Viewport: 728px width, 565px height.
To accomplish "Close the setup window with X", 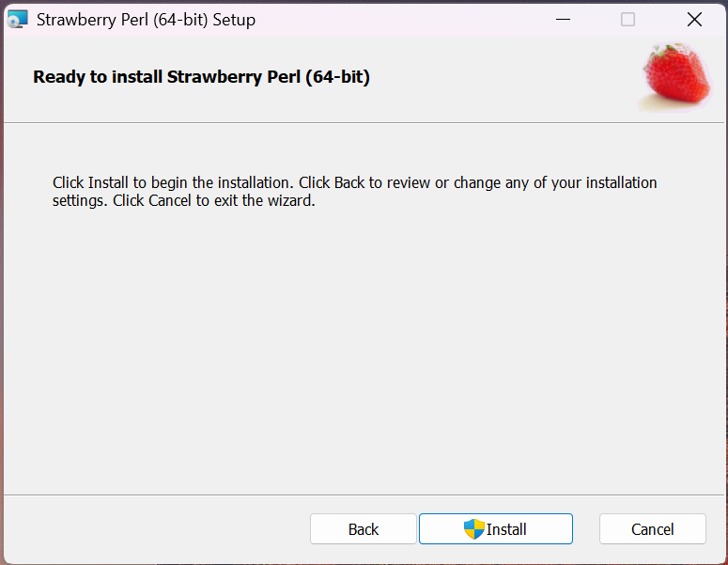I will click(694, 19).
